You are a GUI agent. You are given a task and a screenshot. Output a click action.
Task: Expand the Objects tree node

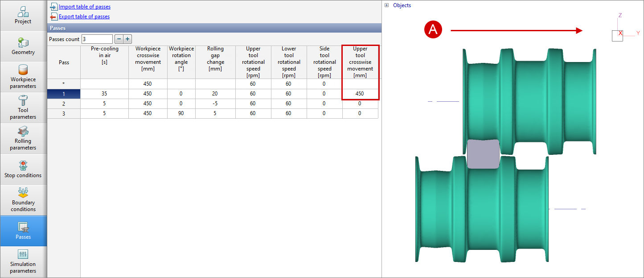(x=386, y=5)
